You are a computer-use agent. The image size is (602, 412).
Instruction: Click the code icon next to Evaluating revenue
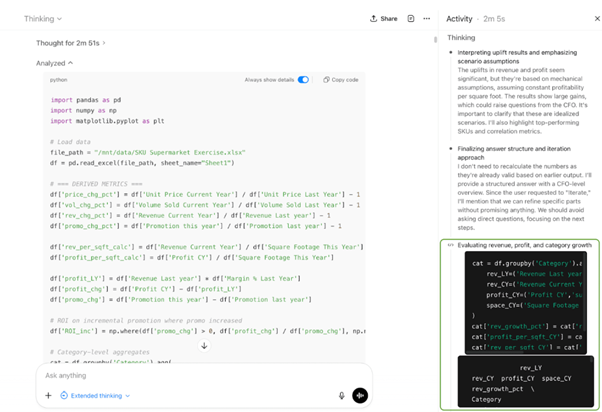[451, 245]
